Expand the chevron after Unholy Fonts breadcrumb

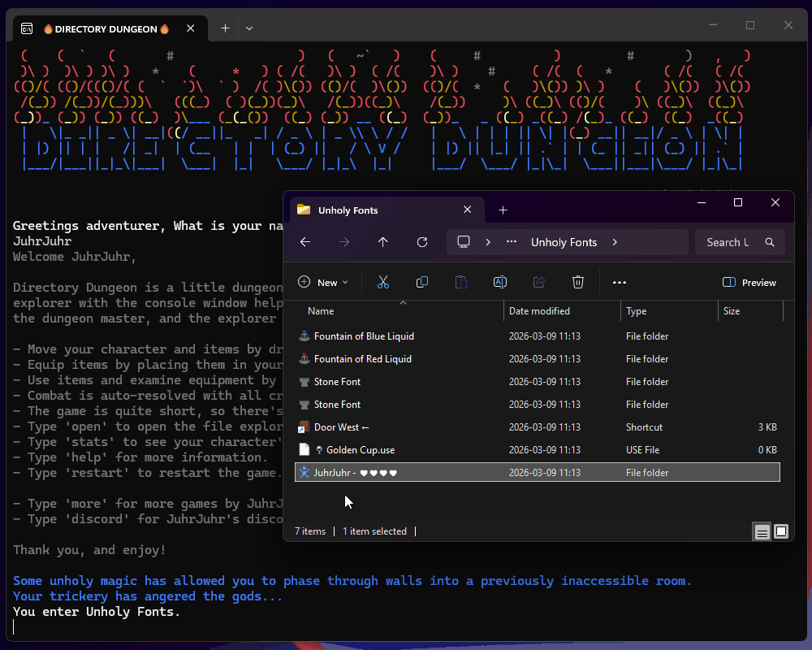(x=615, y=242)
